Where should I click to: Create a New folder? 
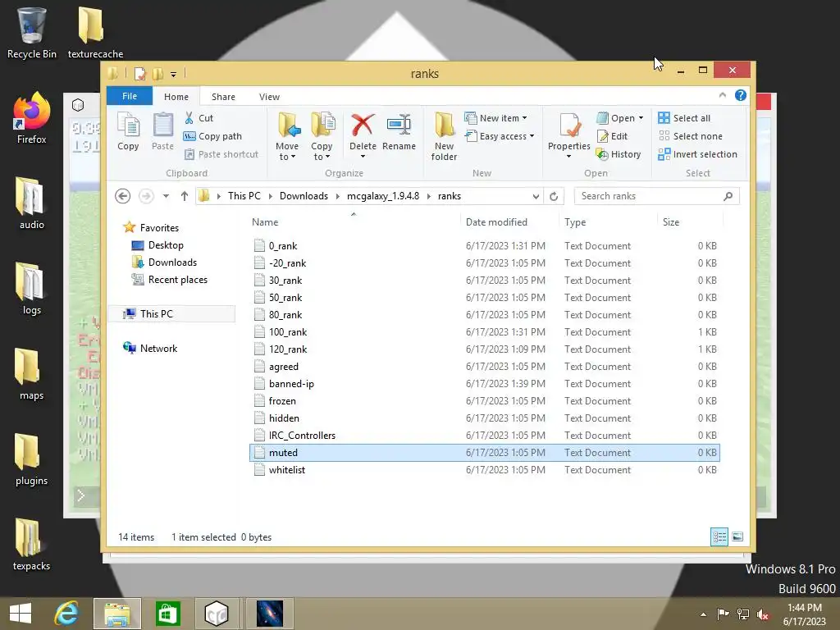444,136
